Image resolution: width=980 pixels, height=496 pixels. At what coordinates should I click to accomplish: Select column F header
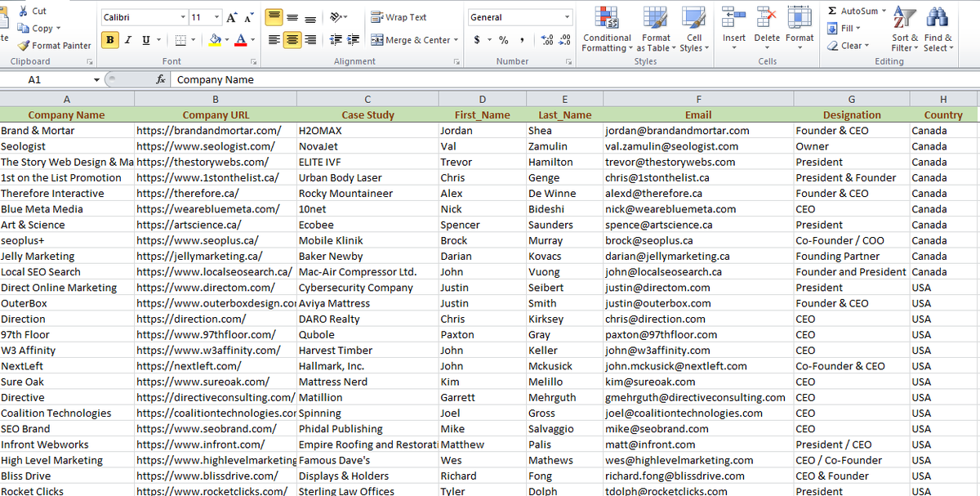(x=698, y=99)
